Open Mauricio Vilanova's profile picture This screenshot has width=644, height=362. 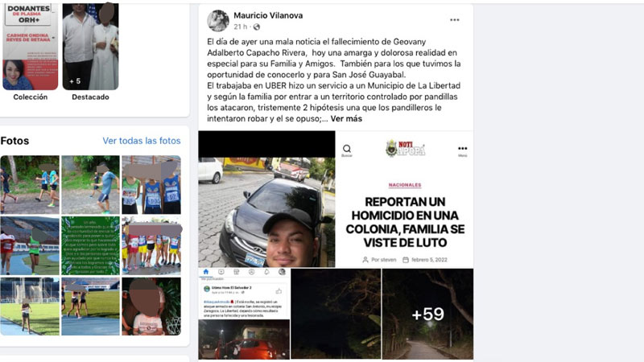(x=217, y=21)
